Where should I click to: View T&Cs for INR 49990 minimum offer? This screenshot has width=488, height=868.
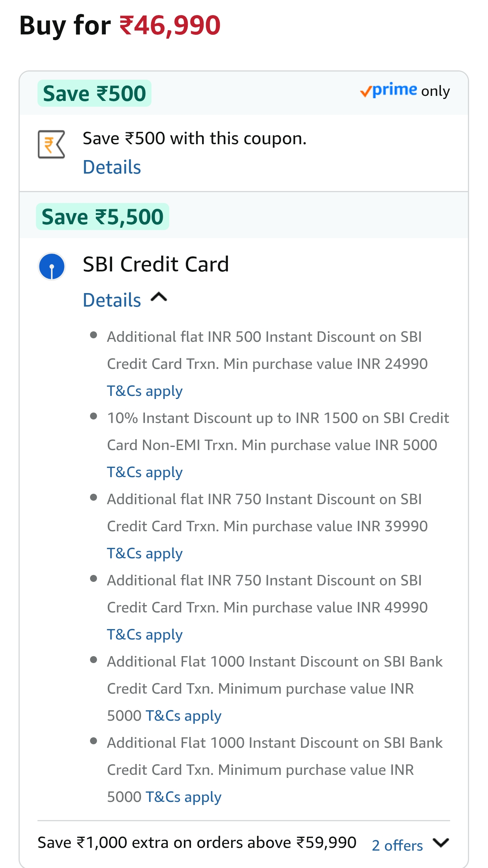point(145,634)
